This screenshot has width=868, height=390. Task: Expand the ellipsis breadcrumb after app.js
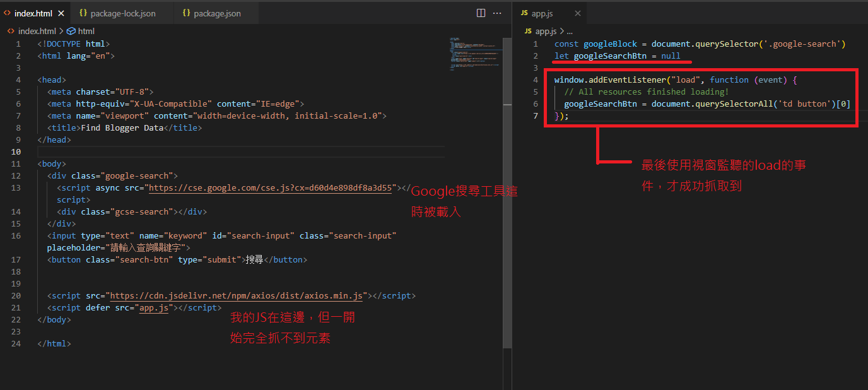pos(569,31)
